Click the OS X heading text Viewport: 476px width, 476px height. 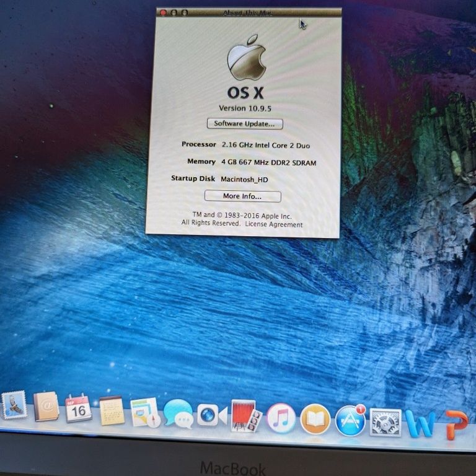tap(245, 92)
